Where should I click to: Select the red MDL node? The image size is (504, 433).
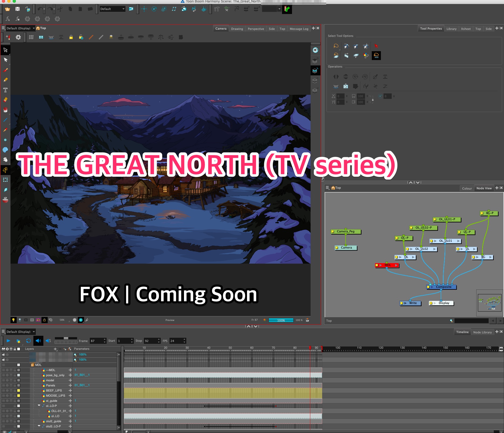[387, 265]
